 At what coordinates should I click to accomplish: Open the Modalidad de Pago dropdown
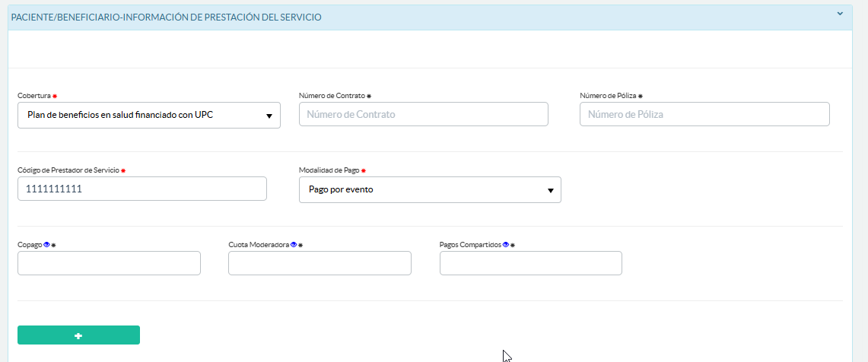[x=430, y=190]
